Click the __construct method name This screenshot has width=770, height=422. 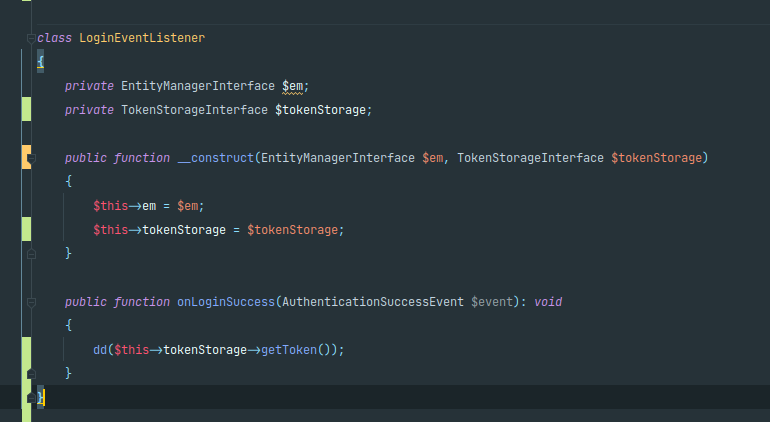point(216,158)
